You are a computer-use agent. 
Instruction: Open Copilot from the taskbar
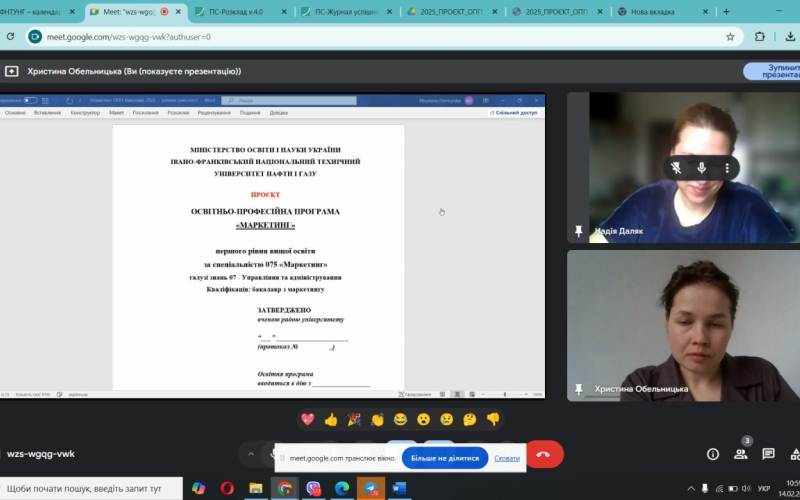[x=198, y=489]
